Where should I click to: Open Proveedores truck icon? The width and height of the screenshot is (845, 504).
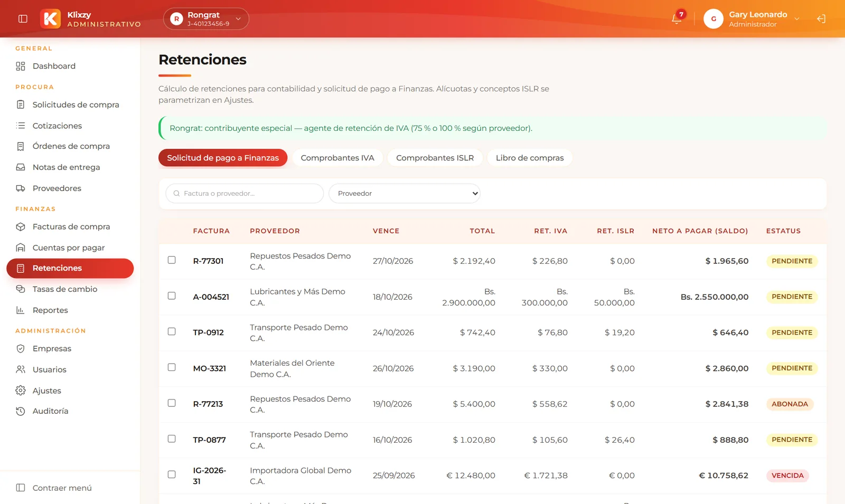point(21,188)
